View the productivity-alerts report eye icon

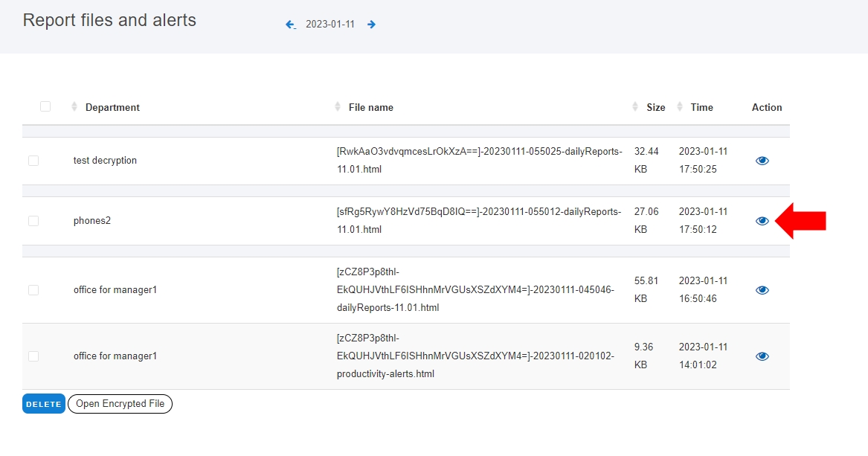(762, 356)
